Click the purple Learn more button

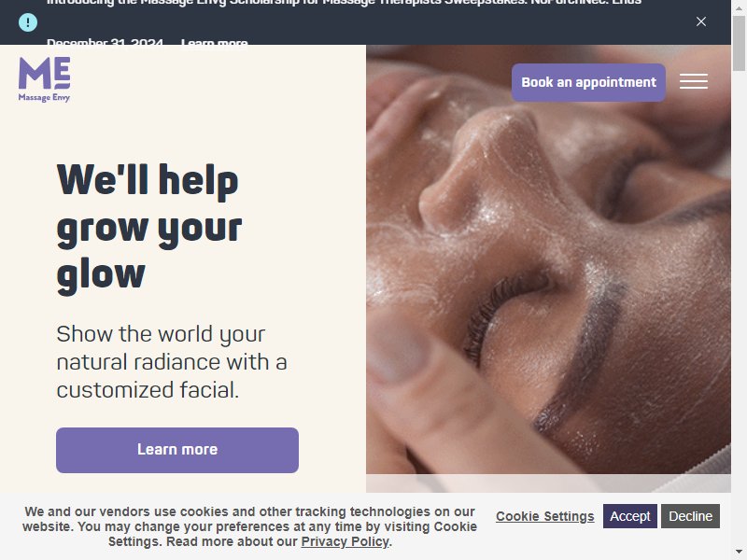tap(177, 450)
